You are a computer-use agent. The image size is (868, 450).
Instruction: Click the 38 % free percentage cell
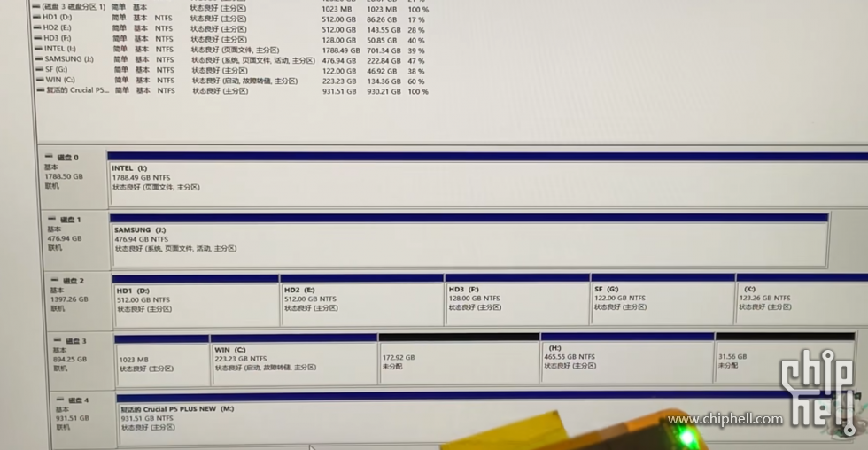[415, 72]
